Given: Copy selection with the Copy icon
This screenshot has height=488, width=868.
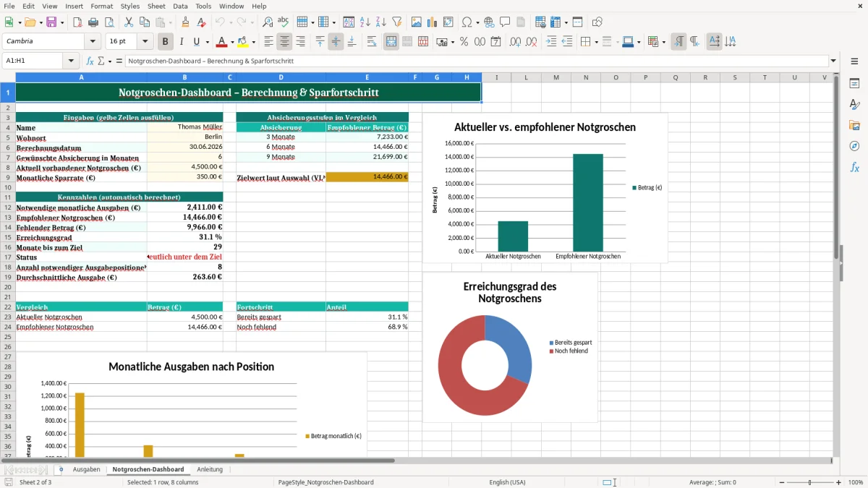Looking at the screenshot, I should [x=144, y=22].
